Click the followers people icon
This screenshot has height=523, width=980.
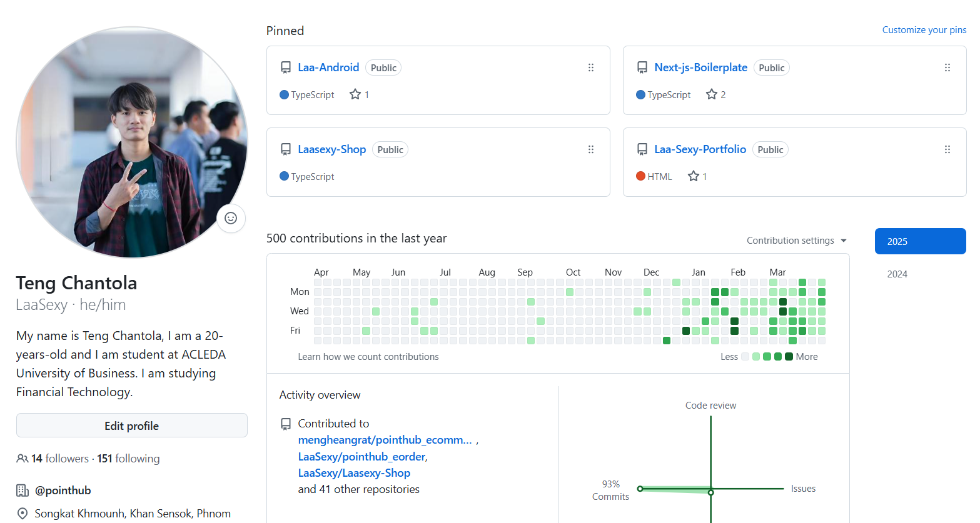(x=22, y=458)
